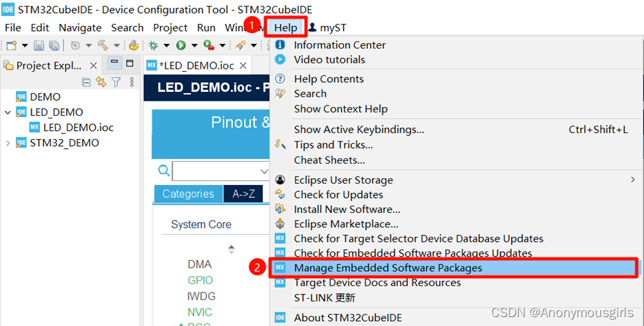Switch to the *LED_DEMO.ioc editor tab
Screen dimensions: 644x326
pos(196,66)
